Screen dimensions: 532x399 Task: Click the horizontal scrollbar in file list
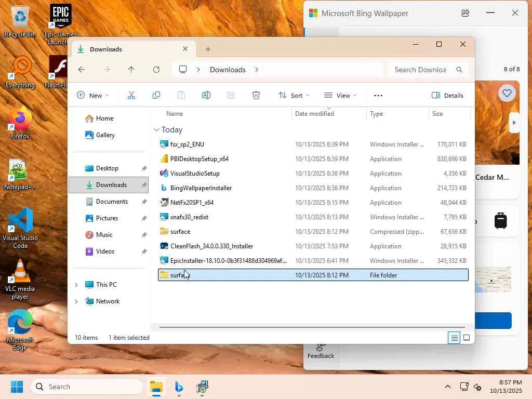pyautogui.click(x=312, y=327)
